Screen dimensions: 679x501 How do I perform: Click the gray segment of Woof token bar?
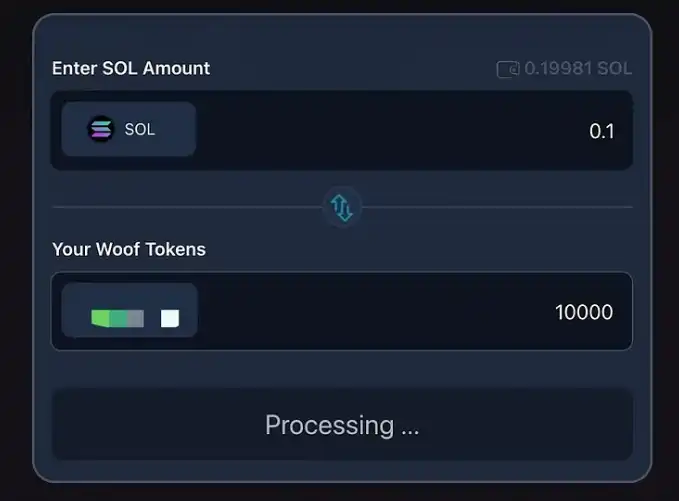click(135, 318)
